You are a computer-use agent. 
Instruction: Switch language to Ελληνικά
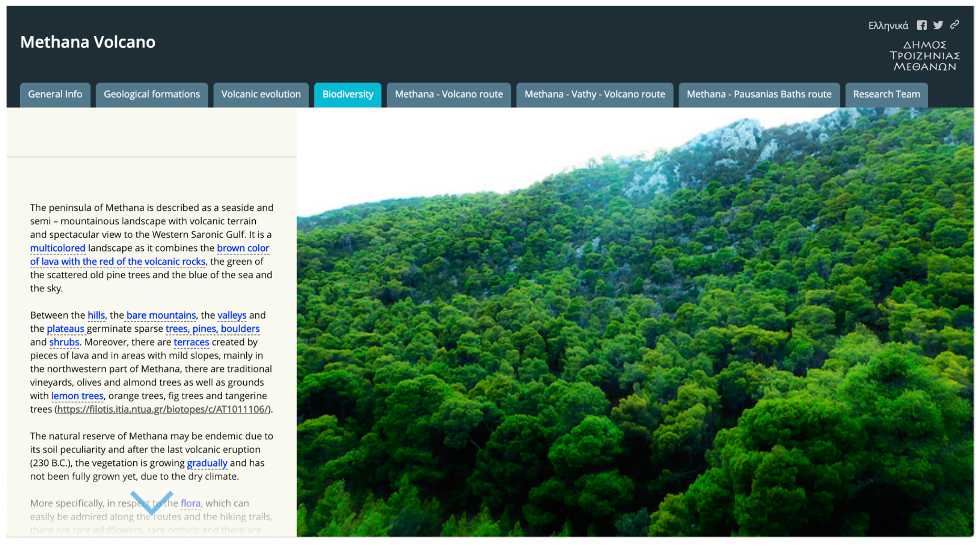pos(888,26)
